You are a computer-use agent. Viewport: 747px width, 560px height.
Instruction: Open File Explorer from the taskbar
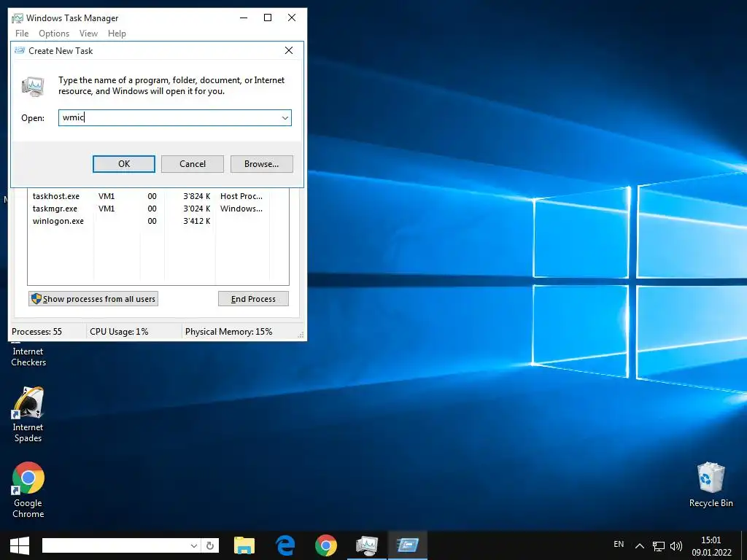click(x=244, y=545)
